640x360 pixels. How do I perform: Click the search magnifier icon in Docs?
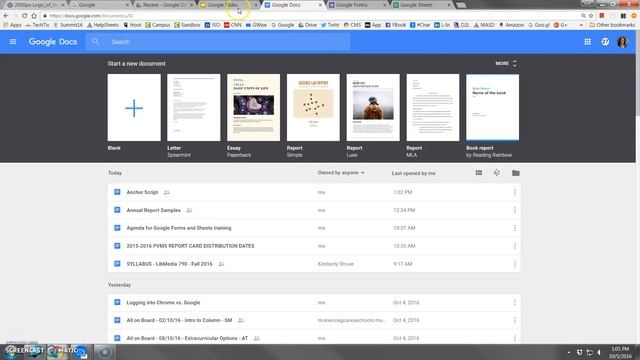[x=96, y=42]
